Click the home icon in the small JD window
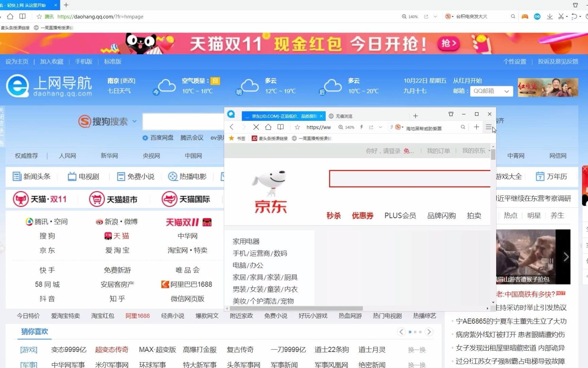 (268, 127)
